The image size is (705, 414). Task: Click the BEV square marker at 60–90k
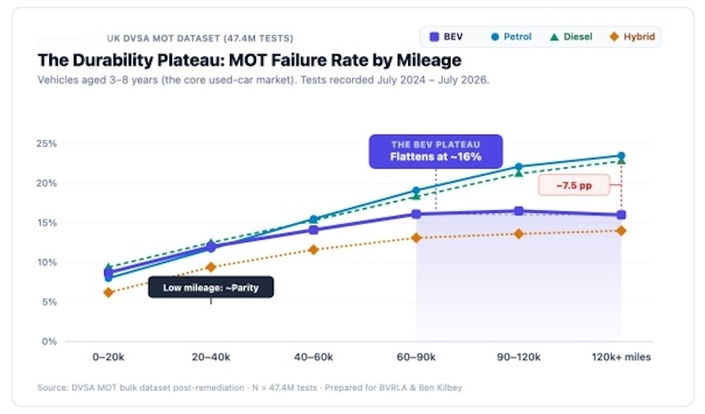click(x=416, y=214)
